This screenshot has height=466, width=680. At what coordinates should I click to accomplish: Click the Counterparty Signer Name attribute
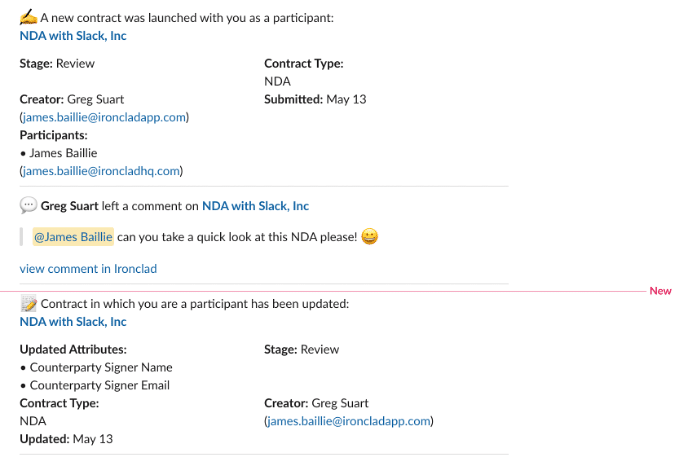101,367
